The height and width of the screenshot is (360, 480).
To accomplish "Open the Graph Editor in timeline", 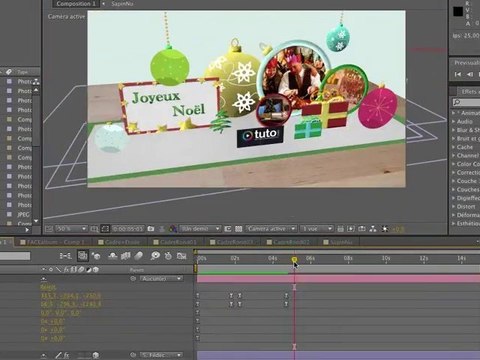I will [181, 256].
